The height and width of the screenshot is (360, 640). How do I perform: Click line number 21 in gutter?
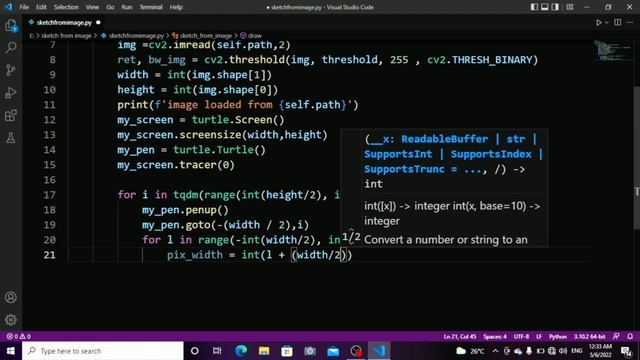[49, 255]
